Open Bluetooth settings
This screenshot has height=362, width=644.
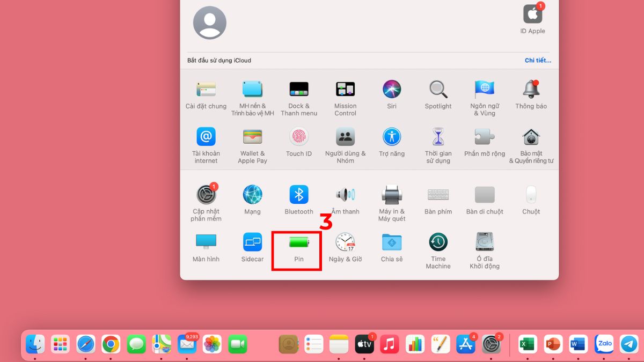[298, 195]
